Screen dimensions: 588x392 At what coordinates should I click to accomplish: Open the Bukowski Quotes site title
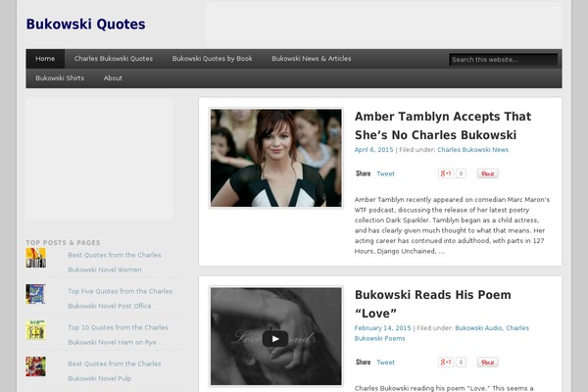coord(85,24)
